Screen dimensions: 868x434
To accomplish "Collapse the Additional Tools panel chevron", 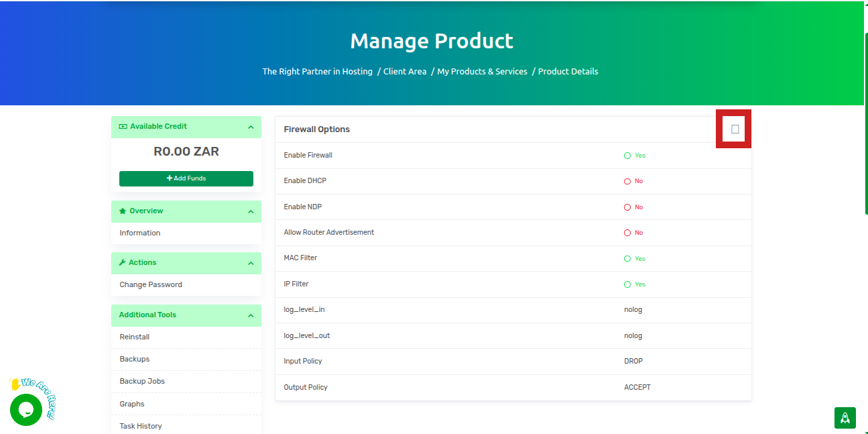I will tap(251, 316).
